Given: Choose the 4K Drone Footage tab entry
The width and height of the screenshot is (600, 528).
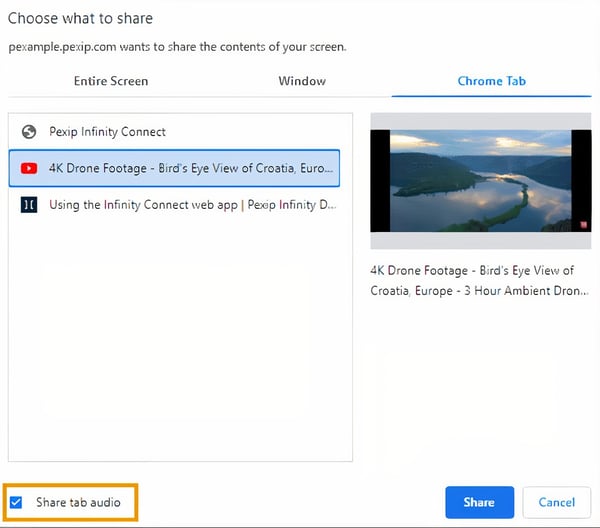Looking at the screenshot, I should [174, 168].
